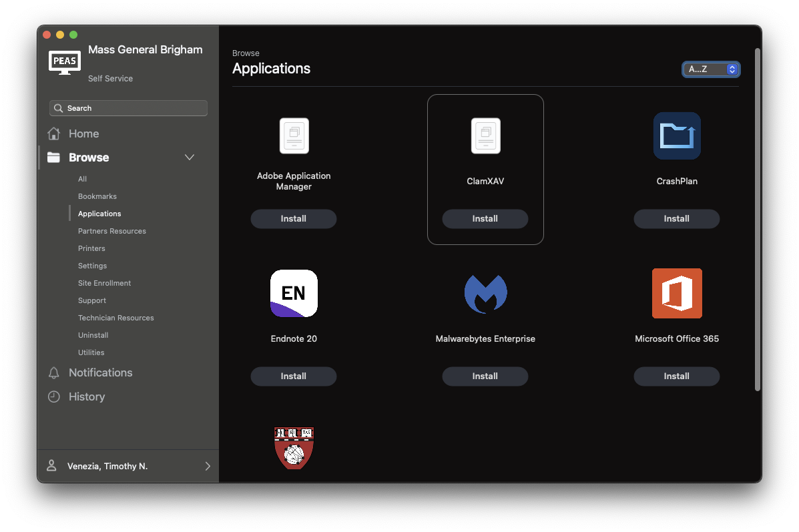The width and height of the screenshot is (799, 532).
Task: Expand Venezia, Timothy N. account chevron
Action: 208,466
